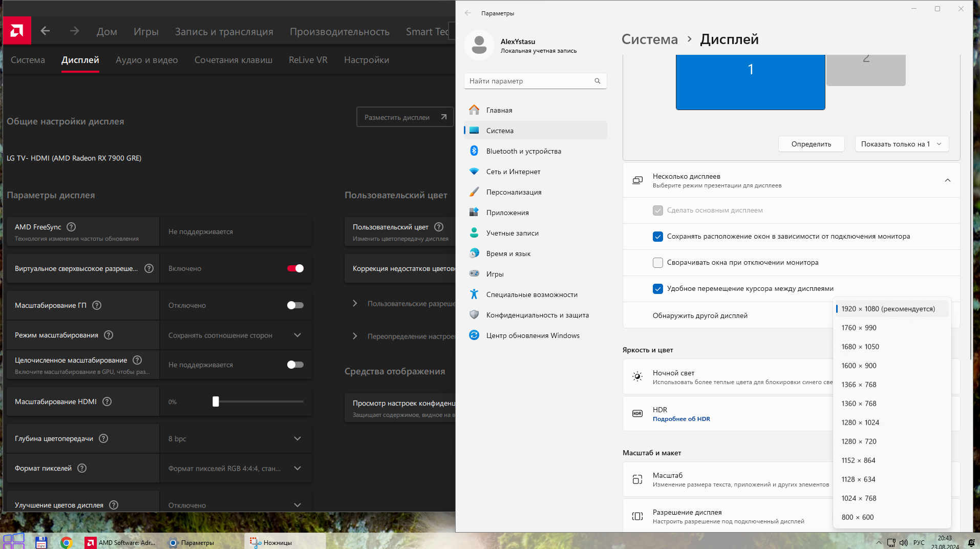
Task: Select 1920 × 1080 (рекомендуется) resolution
Action: click(891, 309)
